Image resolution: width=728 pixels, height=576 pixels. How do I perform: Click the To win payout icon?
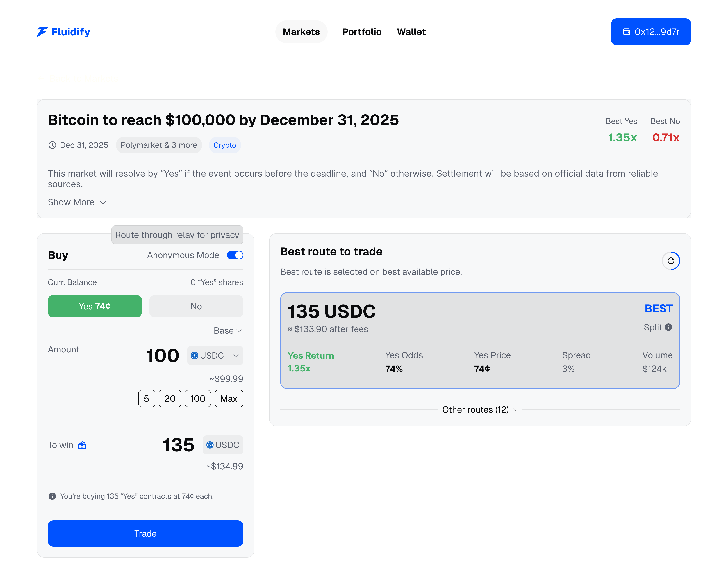[82, 445]
